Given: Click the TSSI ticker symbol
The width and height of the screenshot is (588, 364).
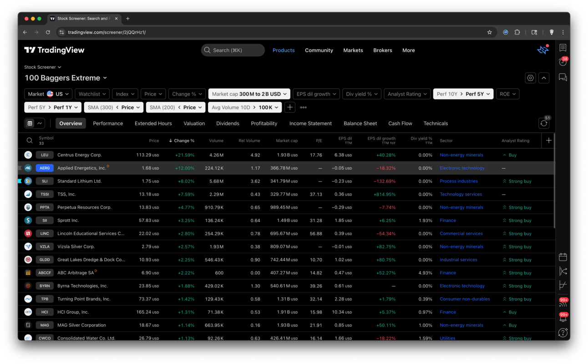Looking at the screenshot, I should click(x=45, y=194).
